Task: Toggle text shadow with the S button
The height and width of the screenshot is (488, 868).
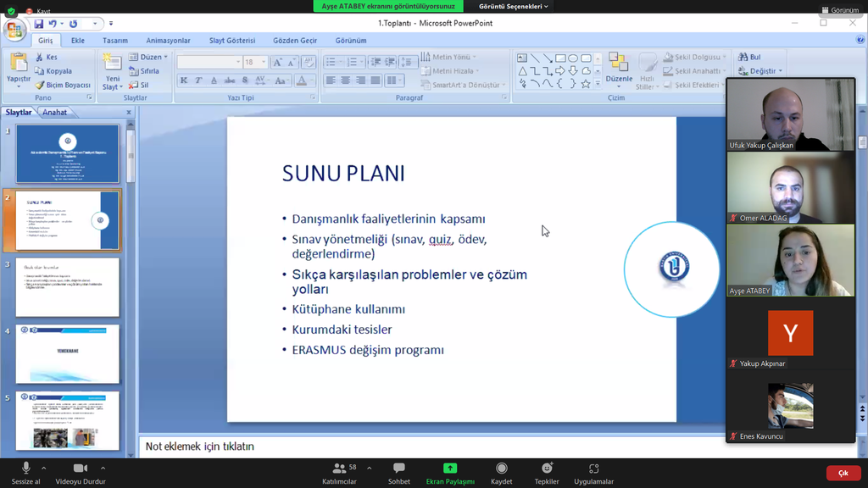Action: pos(245,80)
